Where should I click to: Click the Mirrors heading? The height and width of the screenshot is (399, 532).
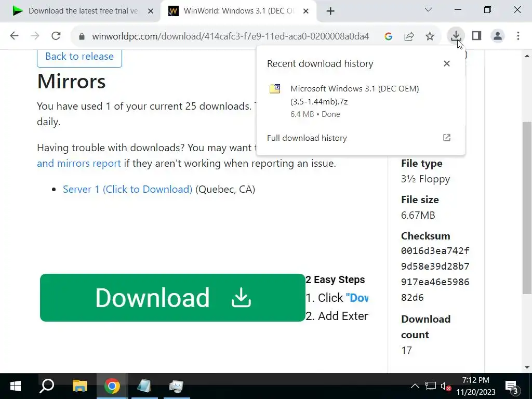pos(71,82)
